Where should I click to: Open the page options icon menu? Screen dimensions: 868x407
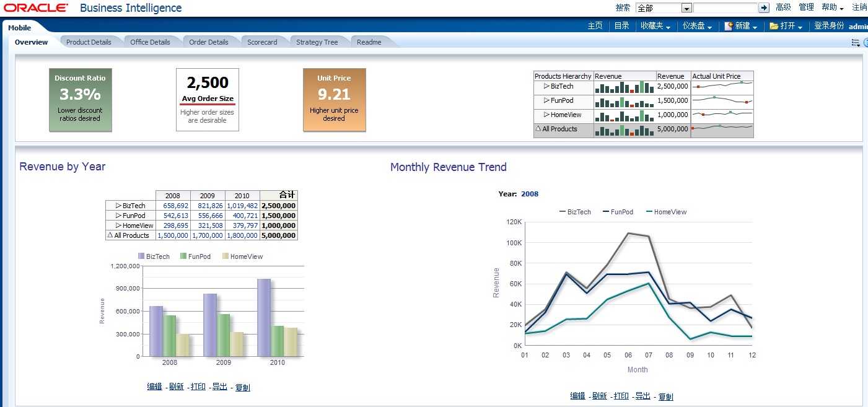(856, 42)
